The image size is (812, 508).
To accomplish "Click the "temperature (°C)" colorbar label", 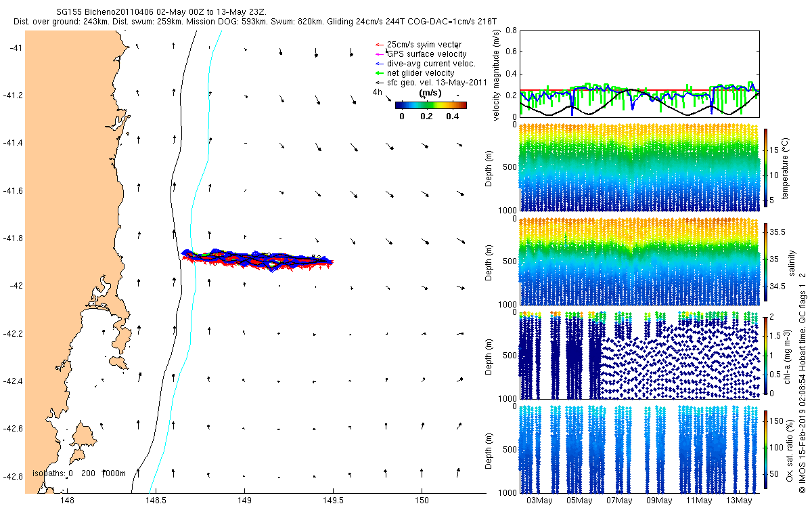I will 786,167.
